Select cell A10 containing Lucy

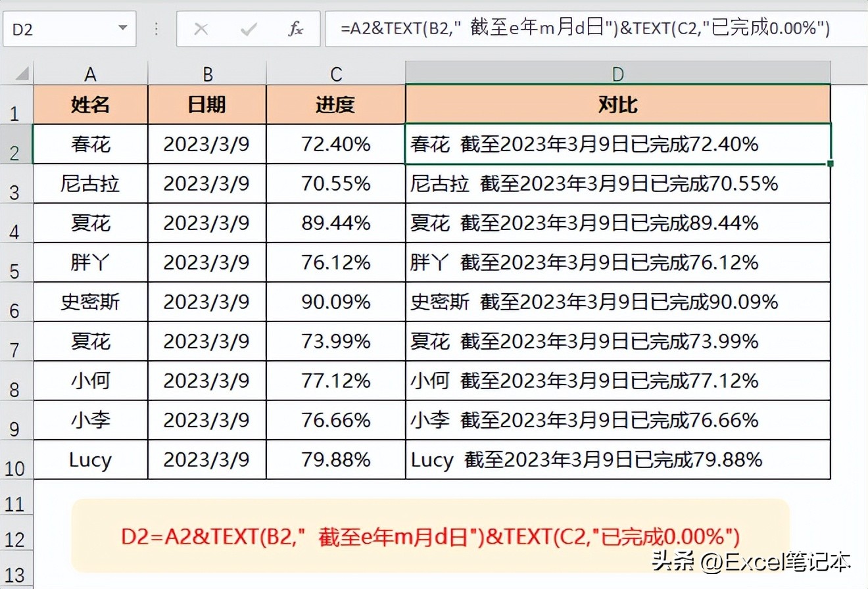pos(89,460)
